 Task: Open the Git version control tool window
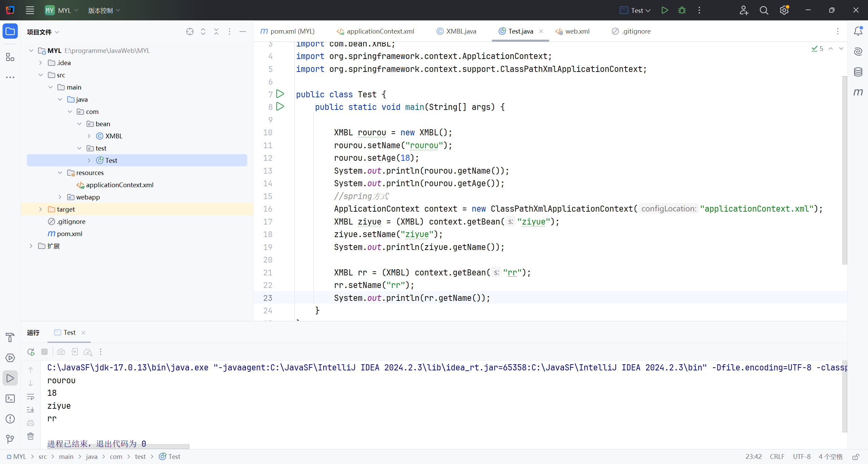[10, 439]
